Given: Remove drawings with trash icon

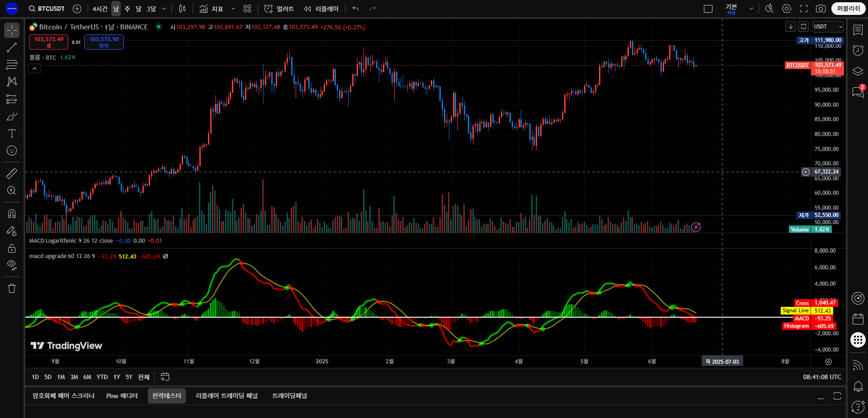Looking at the screenshot, I should 12,288.
